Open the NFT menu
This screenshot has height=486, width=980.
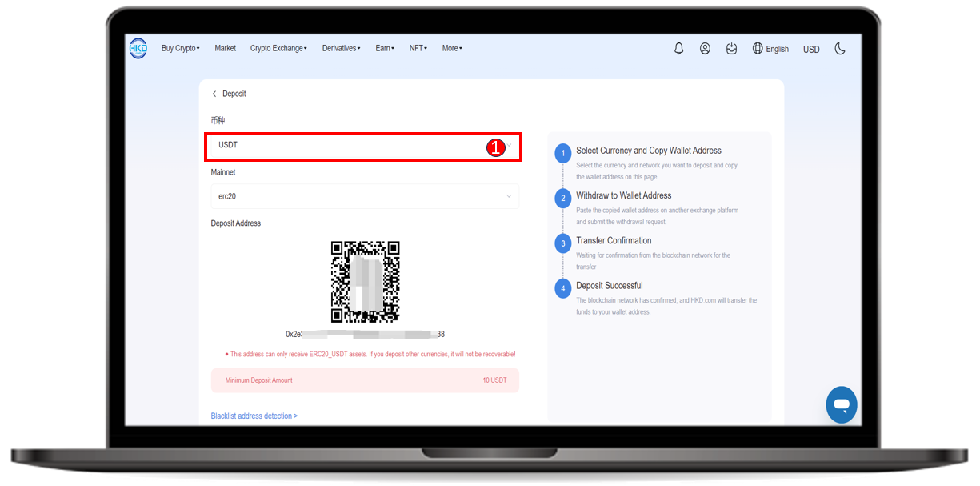coord(418,48)
